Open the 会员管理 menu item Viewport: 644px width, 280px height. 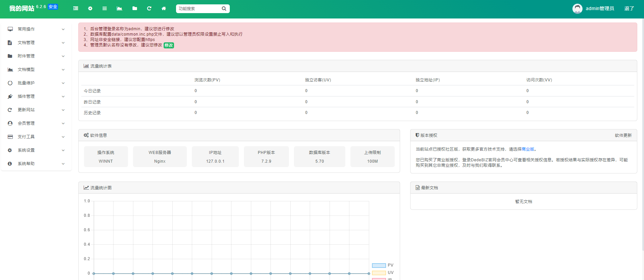pyautogui.click(x=36, y=123)
